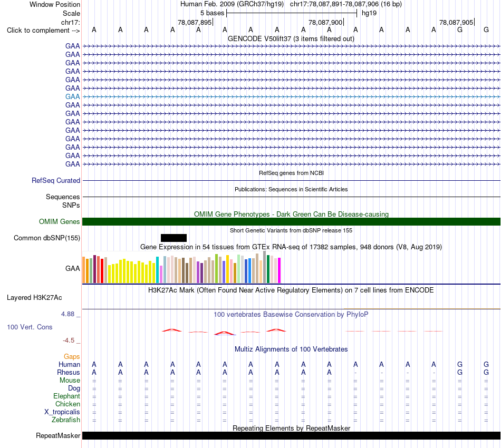Open the RefSeq Curated track label
Viewport: 501px width, 448px height.
pyautogui.click(x=56, y=180)
